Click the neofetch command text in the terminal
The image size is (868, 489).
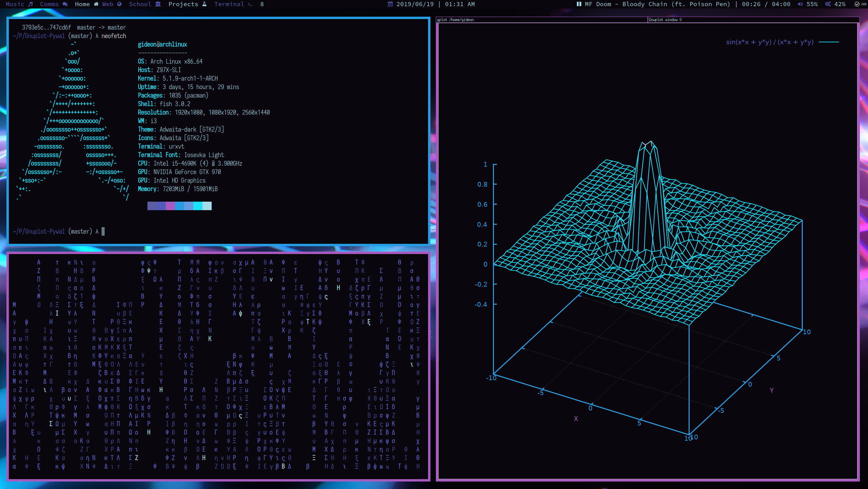[x=114, y=36]
